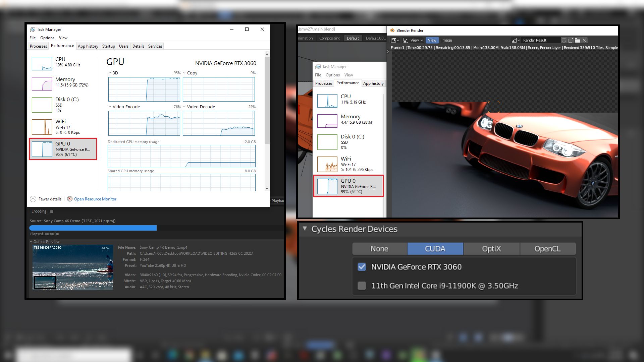Click the fake user shield for Render Result

coord(565,40)
